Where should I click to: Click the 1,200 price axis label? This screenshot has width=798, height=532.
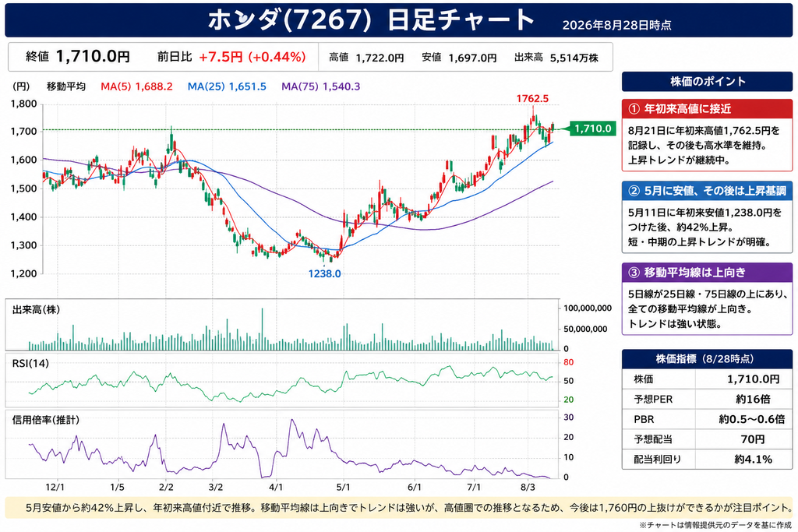[x=24, y=273]
